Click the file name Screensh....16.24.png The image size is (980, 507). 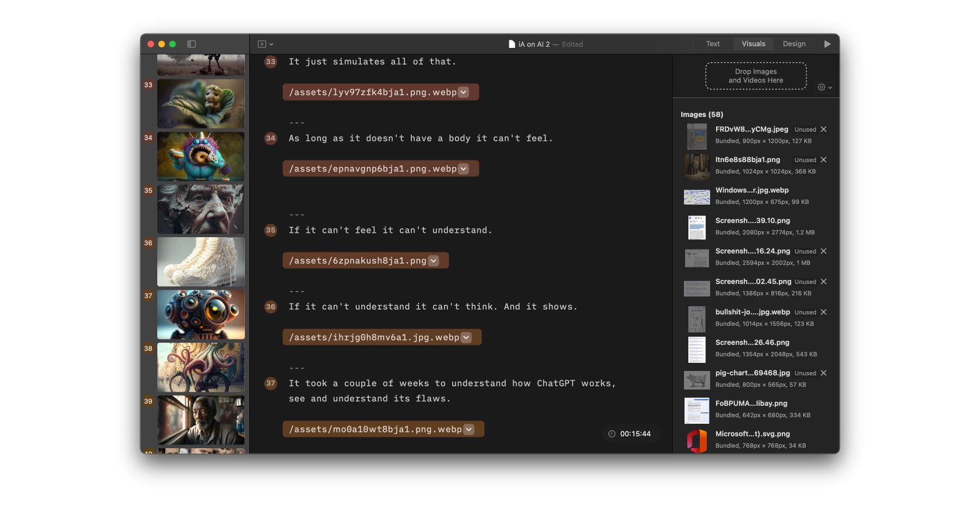click(x=753, y=251)
